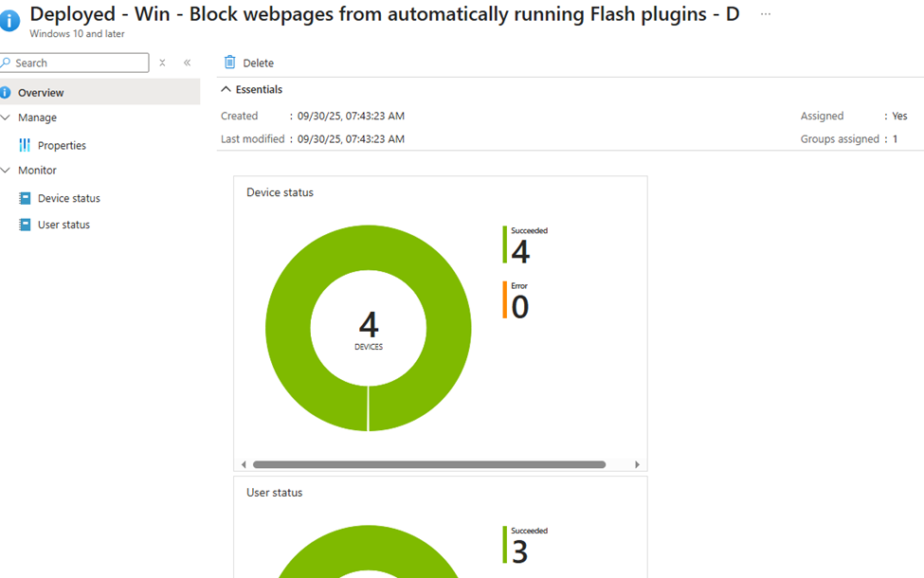This screenshot has width=924, height=578.
Task: Clear the search with the X icon
Action: click(162, 63)
